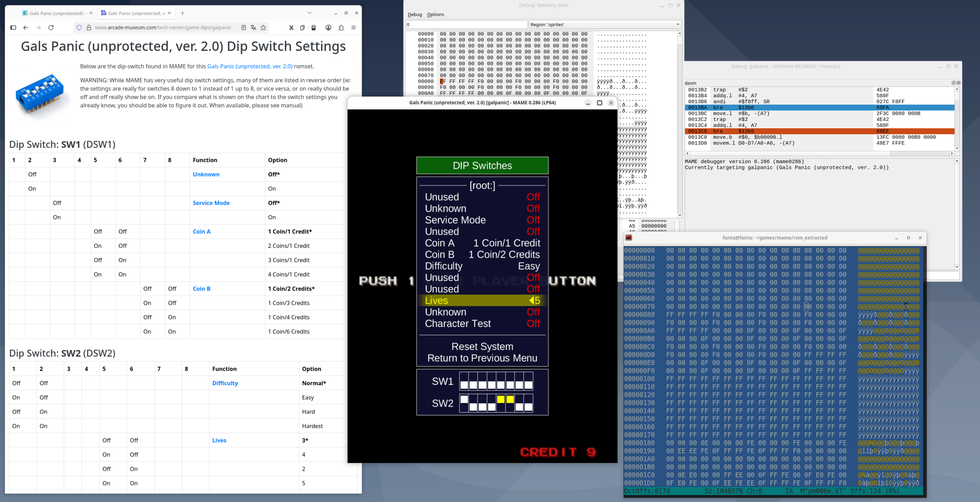Image resolution: width=980 pixels, height=502 pixels.
Task: Open the Region ':sprites' dropdown
Action: click(604, 25)
